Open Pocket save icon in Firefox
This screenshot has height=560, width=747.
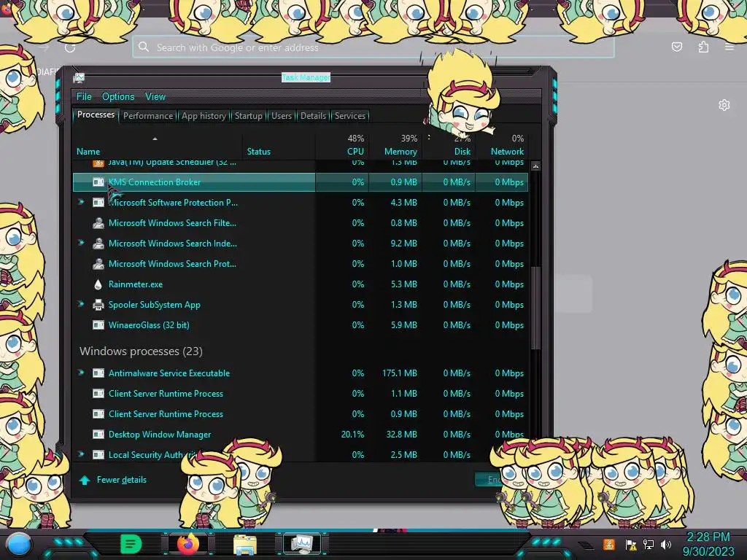pyautogui.click(x=676, y=47)
